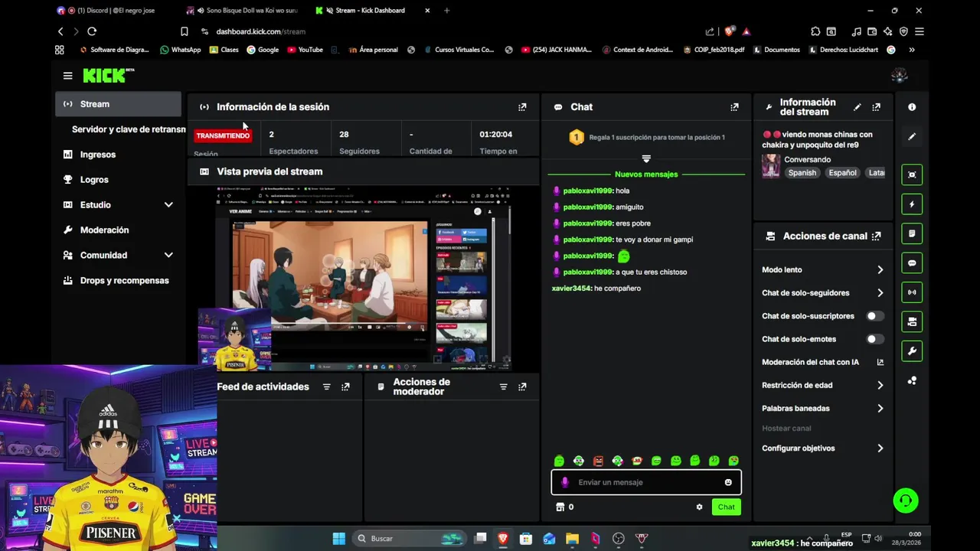Open Configurar objetivos options arrow
This screenshot has height=551, width=980.
tap(880, 448)
